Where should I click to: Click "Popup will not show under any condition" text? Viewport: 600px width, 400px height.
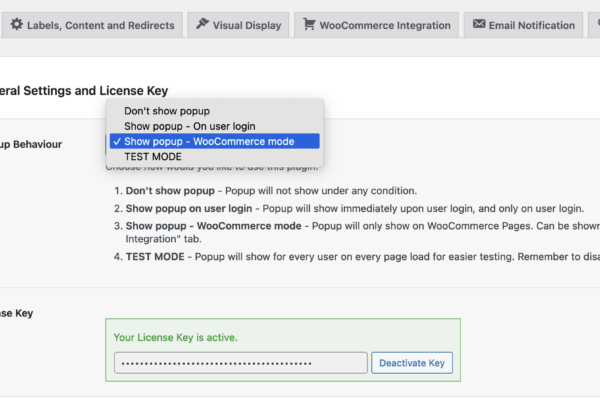pyautogui.click(x=321, y=191)
